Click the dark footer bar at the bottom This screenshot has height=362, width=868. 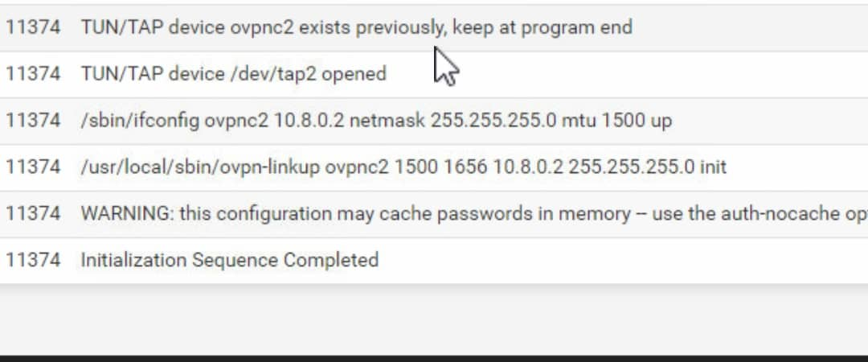(434, 358)
